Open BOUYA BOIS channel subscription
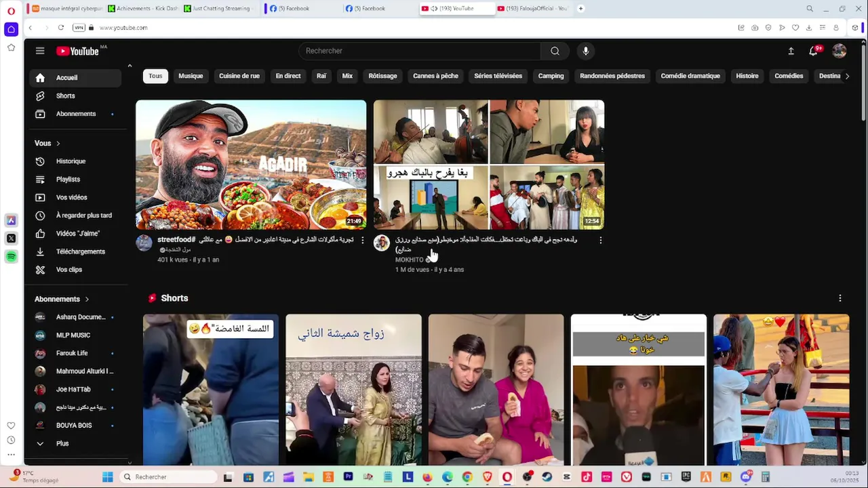 [76, 426]
